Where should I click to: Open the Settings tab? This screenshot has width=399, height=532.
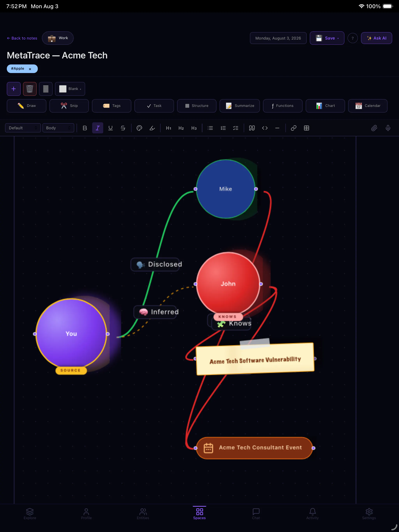(369, 514)
